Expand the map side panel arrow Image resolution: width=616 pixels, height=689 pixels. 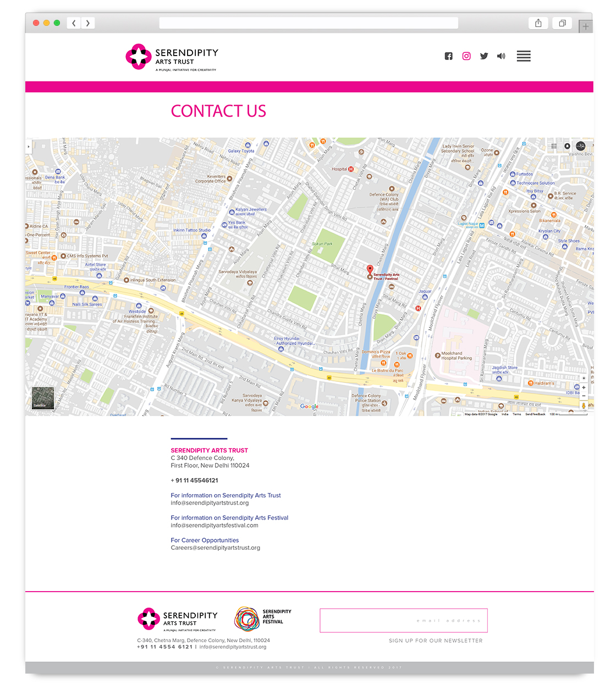point(29,146)
